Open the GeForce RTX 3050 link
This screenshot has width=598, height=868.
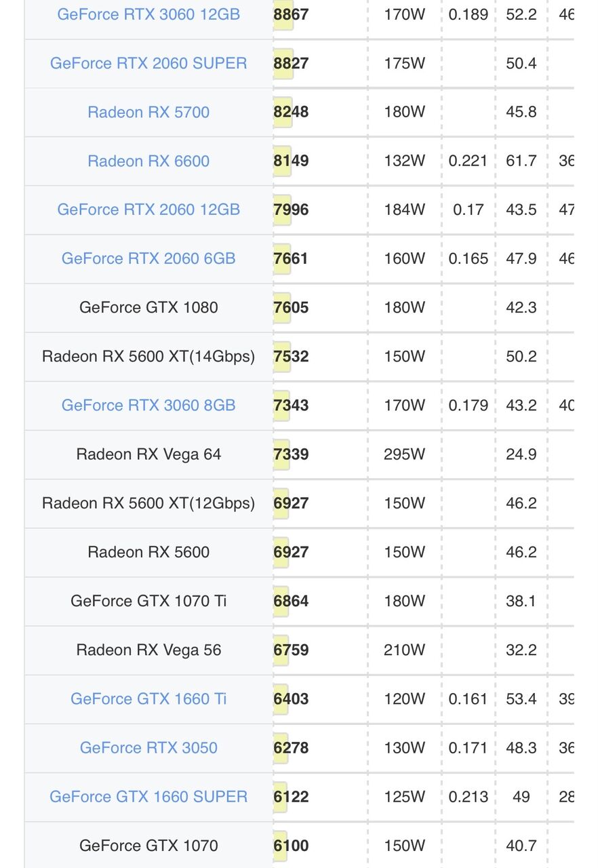pos(148,747)
